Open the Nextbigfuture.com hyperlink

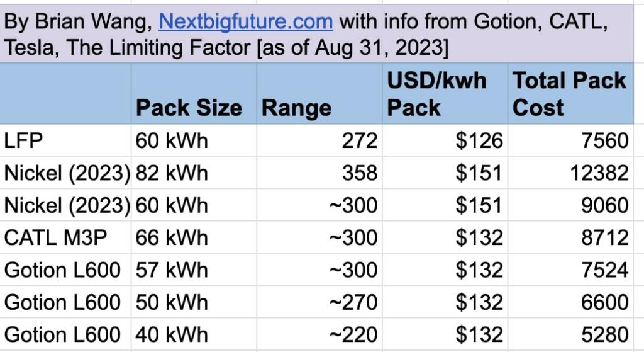(245, 23)
